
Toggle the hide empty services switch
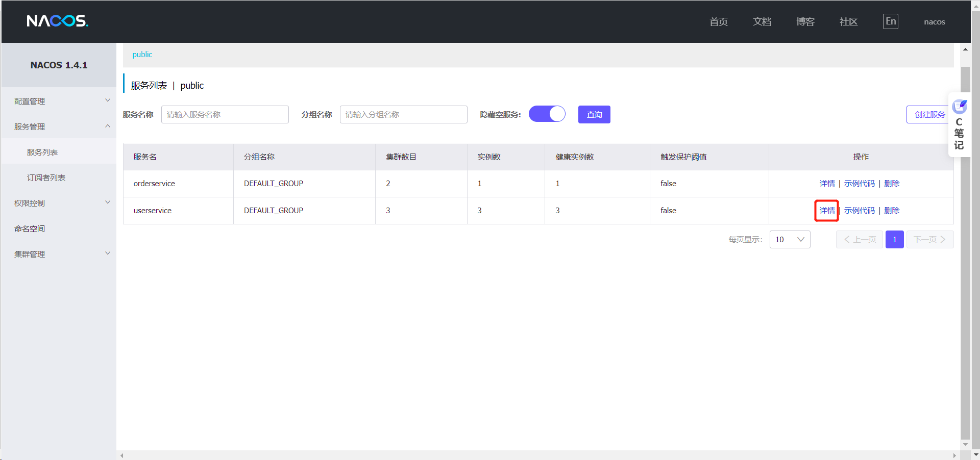[547, 114]
